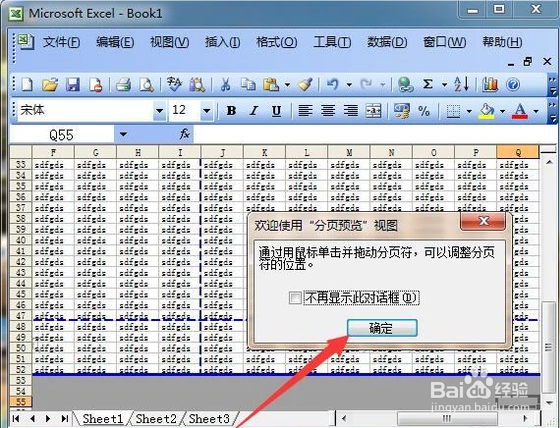Open the Undo history dropdown arrow

pos(349,85)
